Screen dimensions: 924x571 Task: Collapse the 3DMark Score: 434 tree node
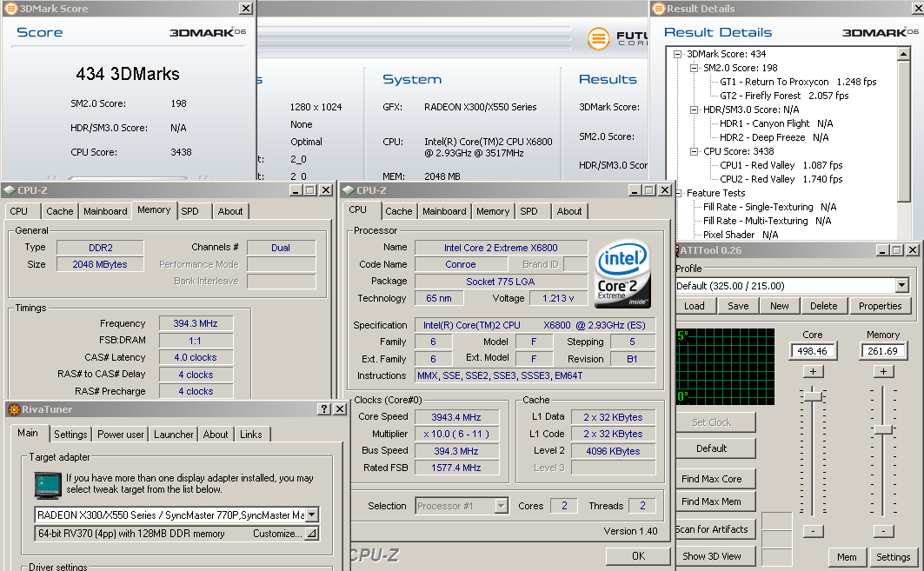[x=678, y=54]
